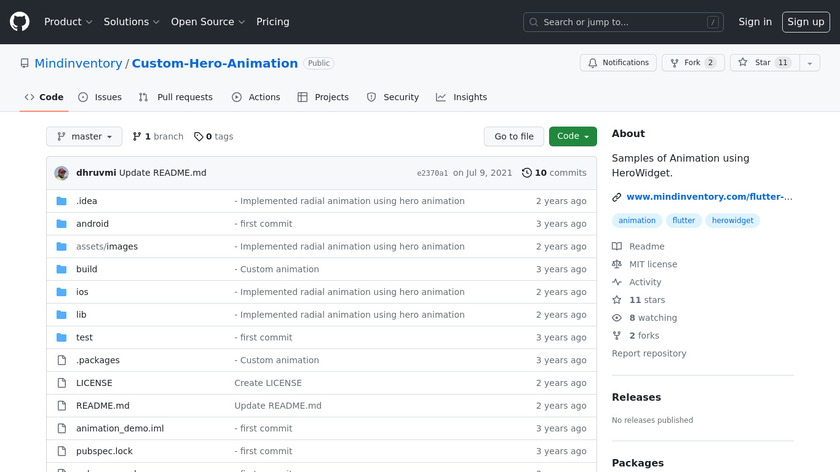
Task: Open the README.md file
Action: pos(103,406)
